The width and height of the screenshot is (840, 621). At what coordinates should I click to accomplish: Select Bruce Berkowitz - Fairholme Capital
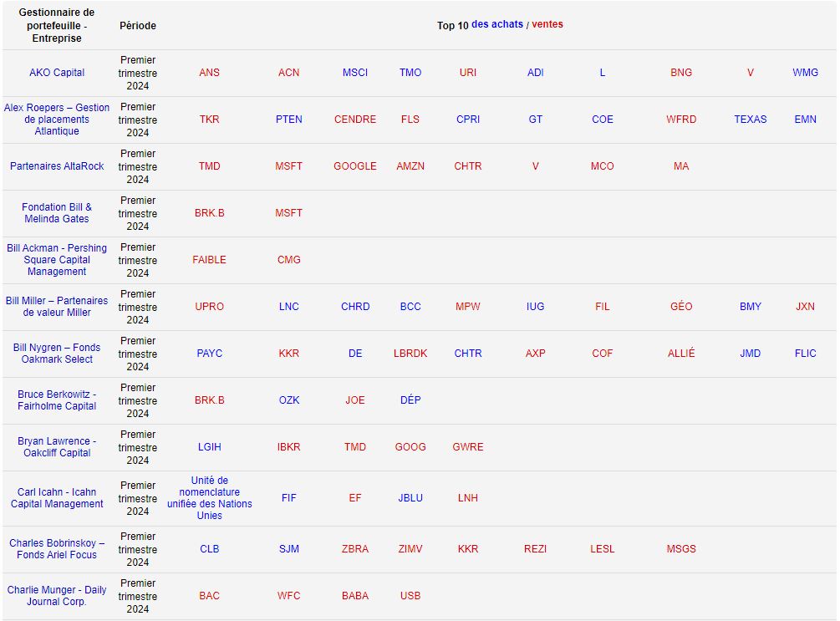tap(57, 400)
